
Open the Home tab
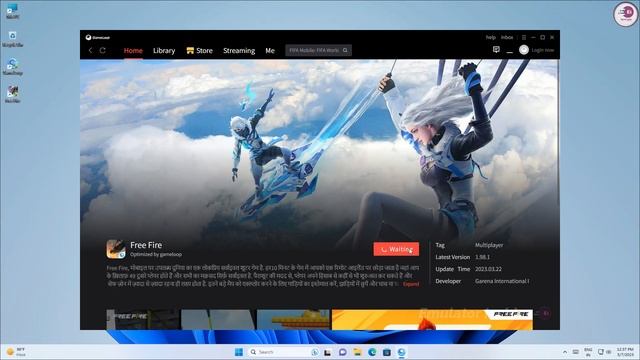tap(133, 51)
